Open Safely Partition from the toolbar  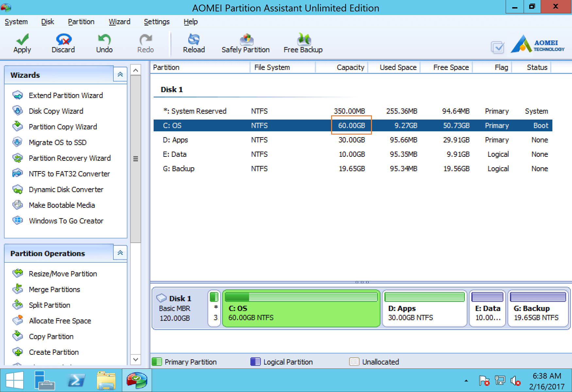click(245, 39)
